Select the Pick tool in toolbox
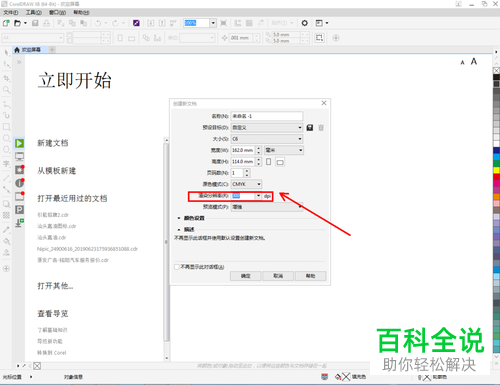This screenshot has width=500, height=385. click(x=6, y=52)
